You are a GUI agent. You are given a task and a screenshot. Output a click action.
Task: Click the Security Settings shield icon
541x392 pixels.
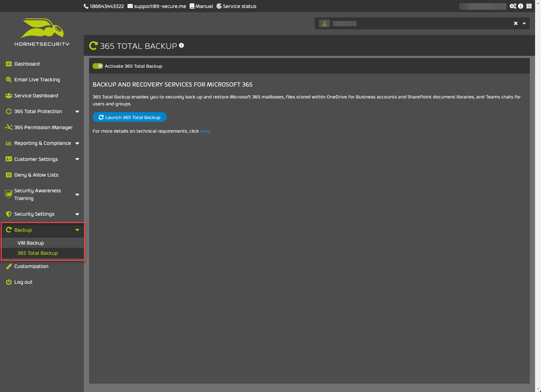[9, 214]
